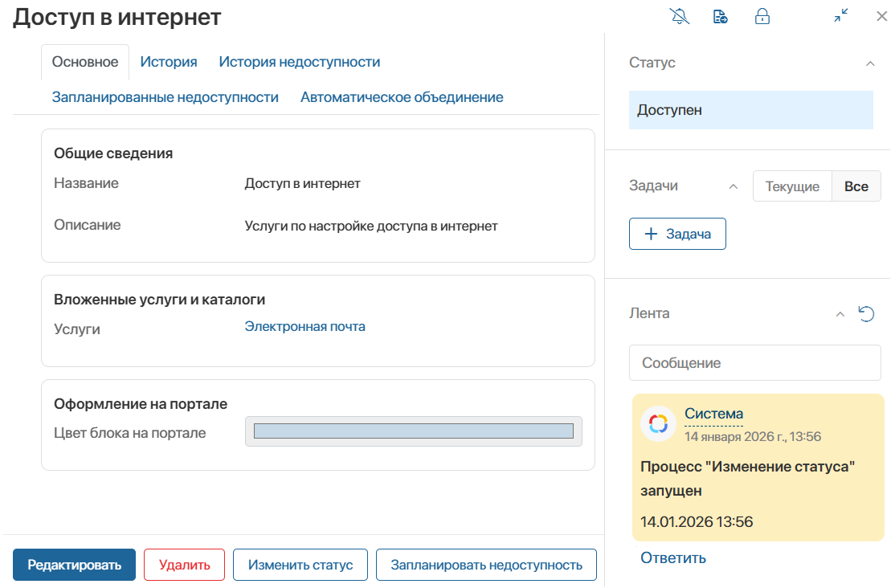The image size is (895, 588).
Task: Open the История недоступности tab
Action: click(299, 62)
